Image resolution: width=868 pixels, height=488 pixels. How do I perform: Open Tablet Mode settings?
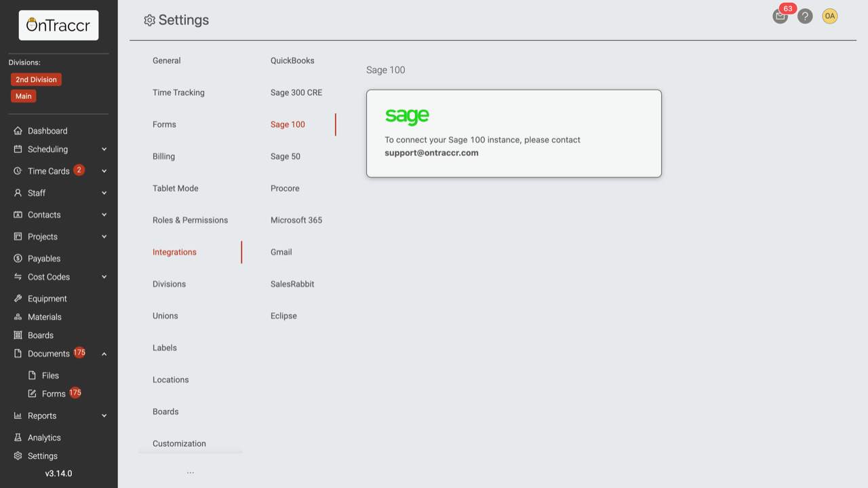pyautogui.click(x=176, y=188)
